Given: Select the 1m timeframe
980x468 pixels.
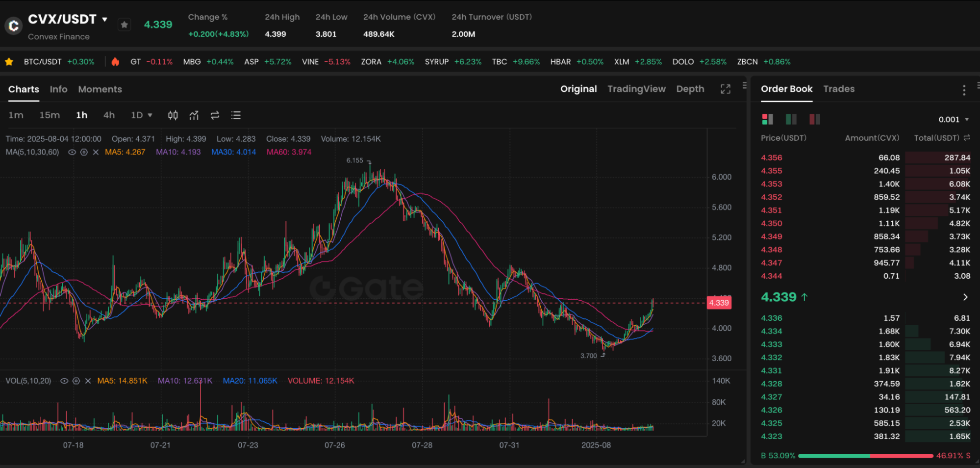Looking at the screenshot, I should pos(16,115).
